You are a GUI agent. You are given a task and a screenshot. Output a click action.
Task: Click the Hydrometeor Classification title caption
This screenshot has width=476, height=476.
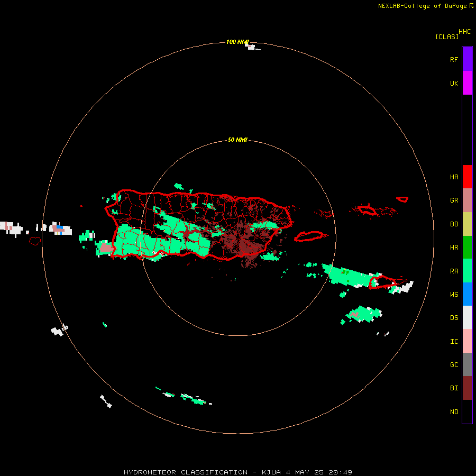click(237, 472)
